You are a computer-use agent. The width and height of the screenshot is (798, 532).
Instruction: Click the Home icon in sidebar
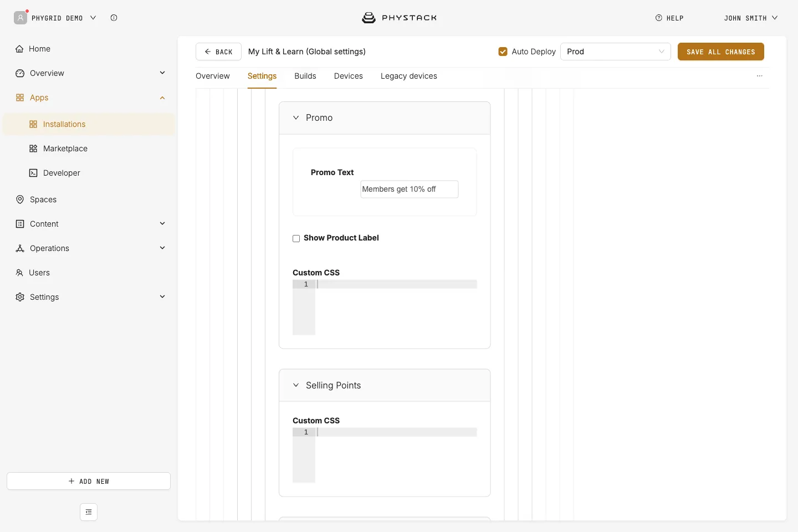pyautogui.click(x=19, y=49)
